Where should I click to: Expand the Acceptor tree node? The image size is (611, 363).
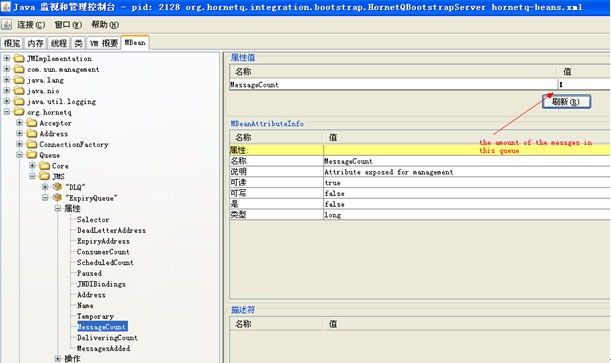(x=19, y=123)
